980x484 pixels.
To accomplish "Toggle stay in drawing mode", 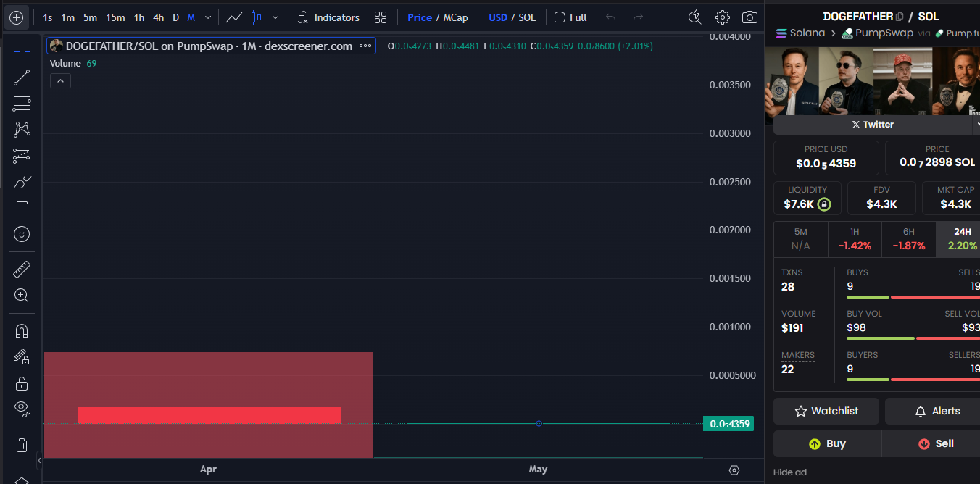I will (x=22, y=357).
